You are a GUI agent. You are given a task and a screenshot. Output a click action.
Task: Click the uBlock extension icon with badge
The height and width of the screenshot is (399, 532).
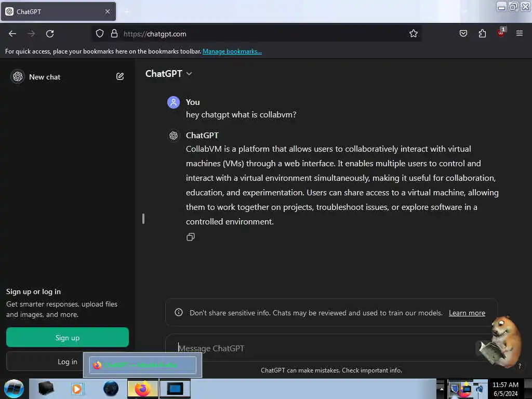click(501, 33)
